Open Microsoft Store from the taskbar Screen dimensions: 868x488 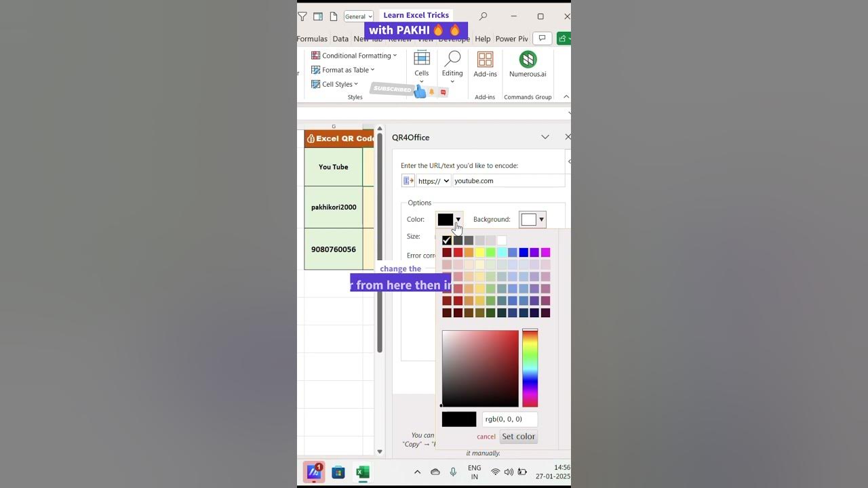point(338,472)
